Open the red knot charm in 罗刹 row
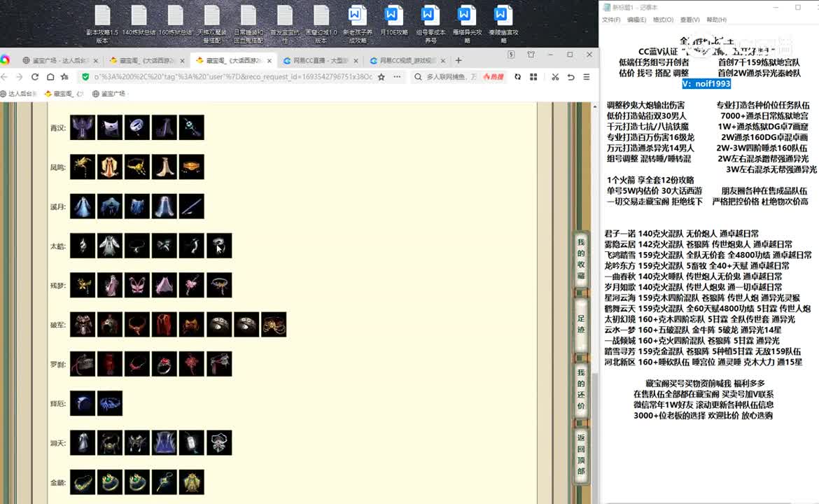This screenshot has height=504, width=819. tap(191, 364)
